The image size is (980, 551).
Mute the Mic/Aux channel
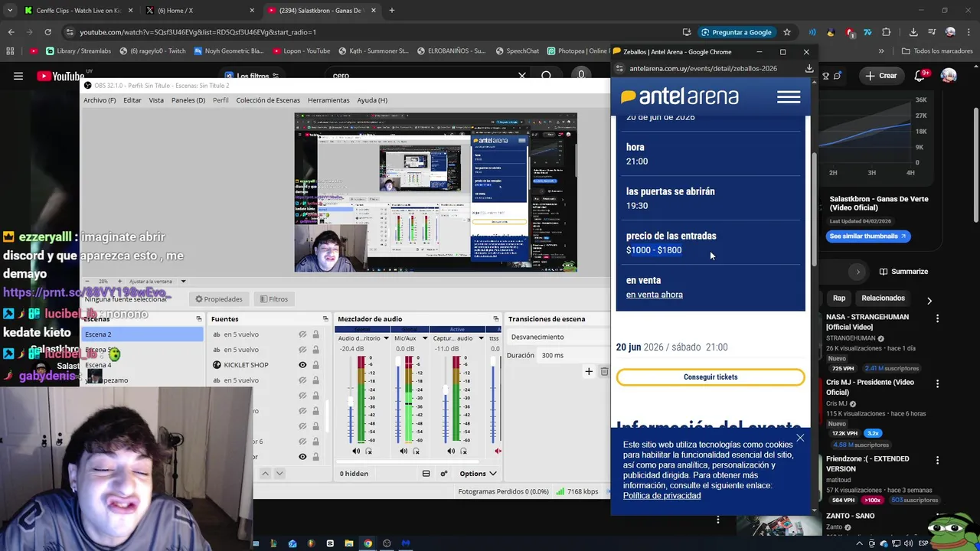pos(403,452)
